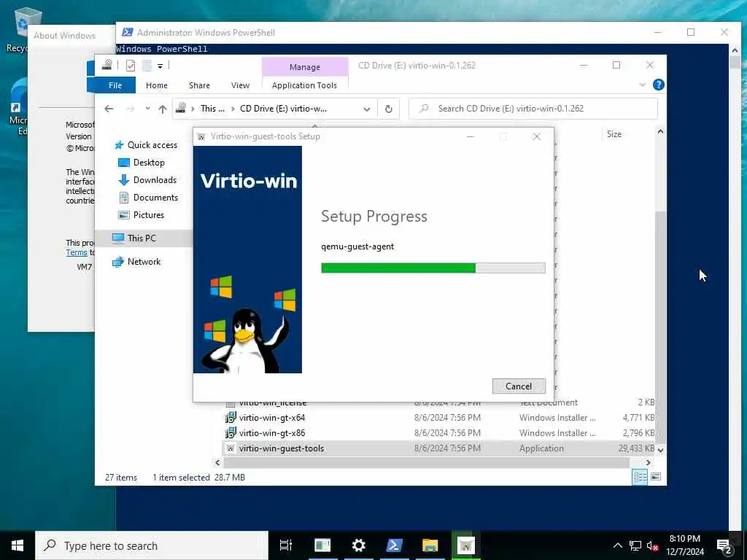Switch to large icons view layout
Viewport: 747px width, 560px height.
[656, 477]
